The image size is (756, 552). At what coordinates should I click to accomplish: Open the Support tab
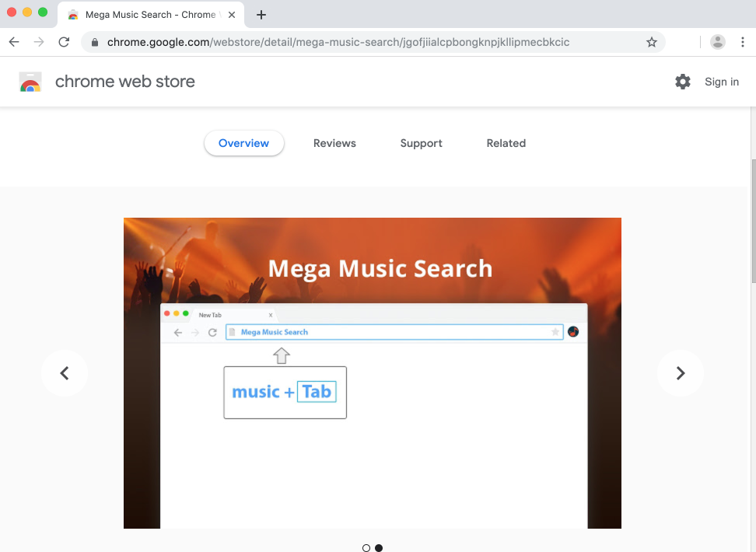(x=421, y=143)
